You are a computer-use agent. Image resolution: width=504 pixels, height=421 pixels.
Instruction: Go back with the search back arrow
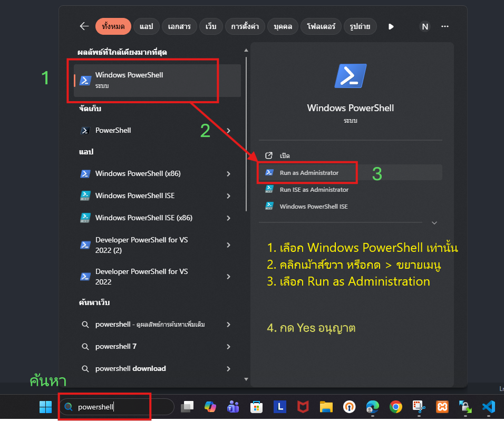coord(84,26)
